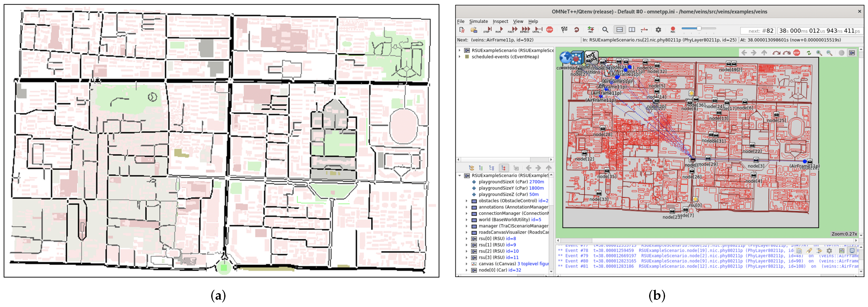Open the Inspect menu

[x=500, y=21]
